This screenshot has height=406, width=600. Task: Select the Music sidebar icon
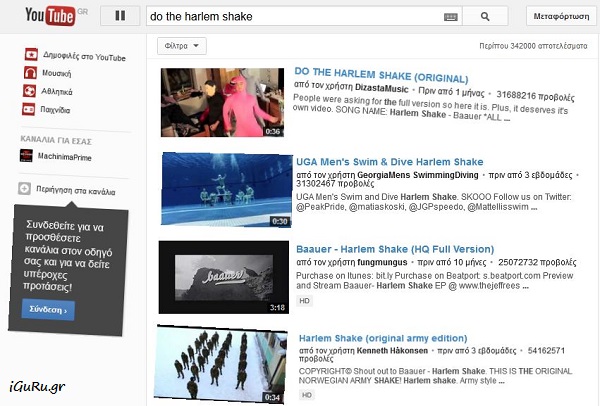tap(28, 73)
